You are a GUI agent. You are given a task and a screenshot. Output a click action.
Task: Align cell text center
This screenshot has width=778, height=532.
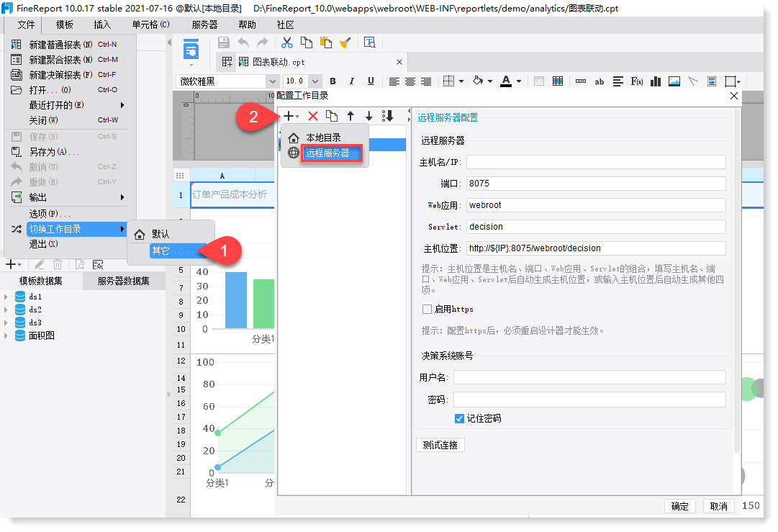(410, 81)
